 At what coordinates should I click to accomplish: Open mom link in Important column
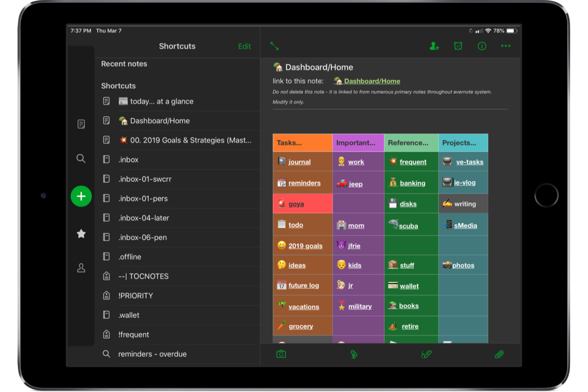click(356, 226)
